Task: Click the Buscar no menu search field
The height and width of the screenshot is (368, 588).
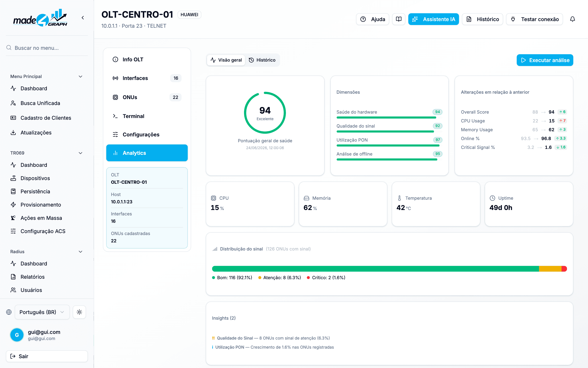Action: [x=47, y=48]
